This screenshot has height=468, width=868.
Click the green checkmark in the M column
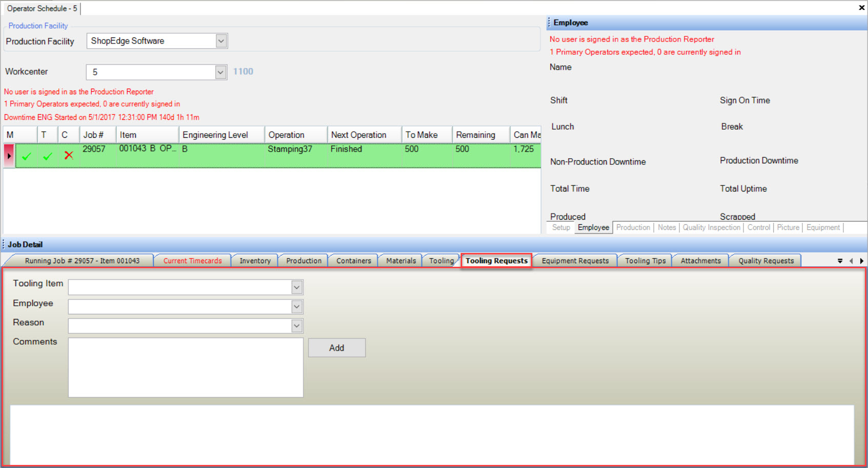(27, 157)
